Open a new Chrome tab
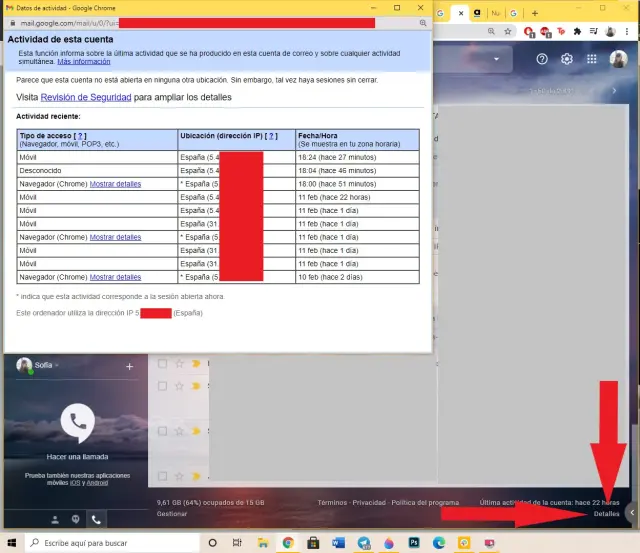 pyautogui.click(x=535, y=14)
